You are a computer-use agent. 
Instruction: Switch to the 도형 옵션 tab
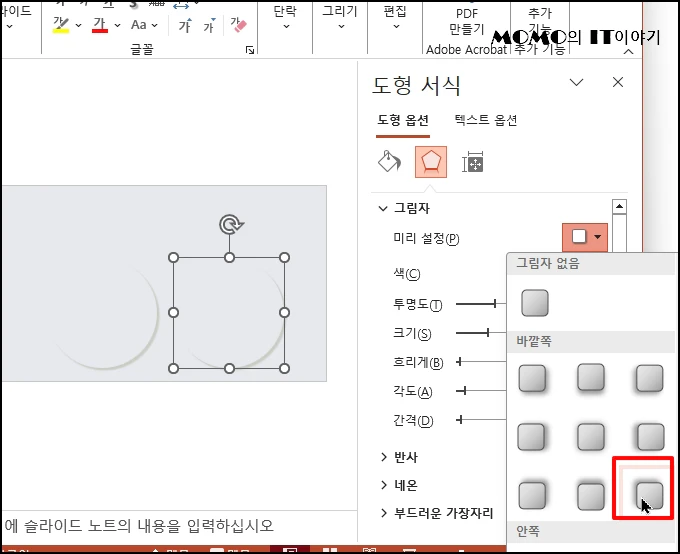click(403, 120)
